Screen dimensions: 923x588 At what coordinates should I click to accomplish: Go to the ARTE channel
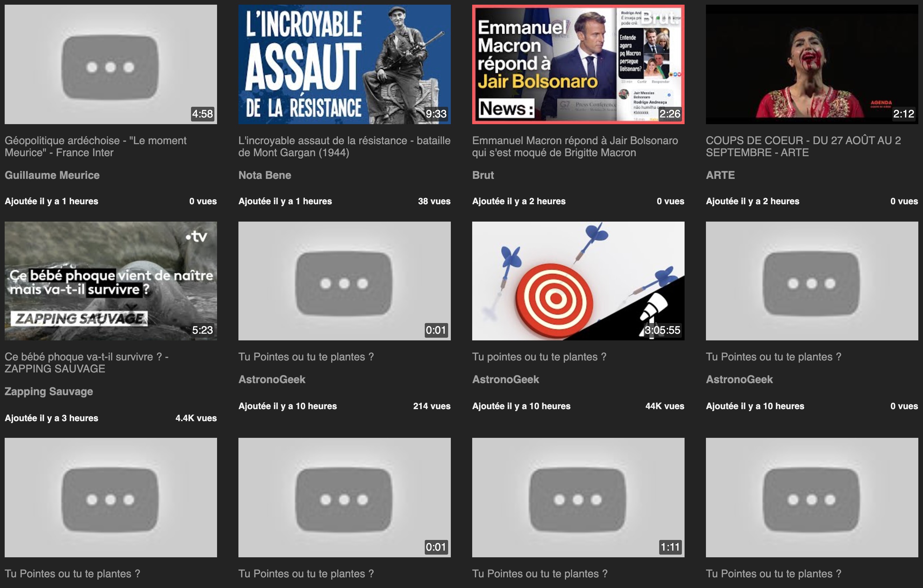pyautogui.click(x=720, y=175)
